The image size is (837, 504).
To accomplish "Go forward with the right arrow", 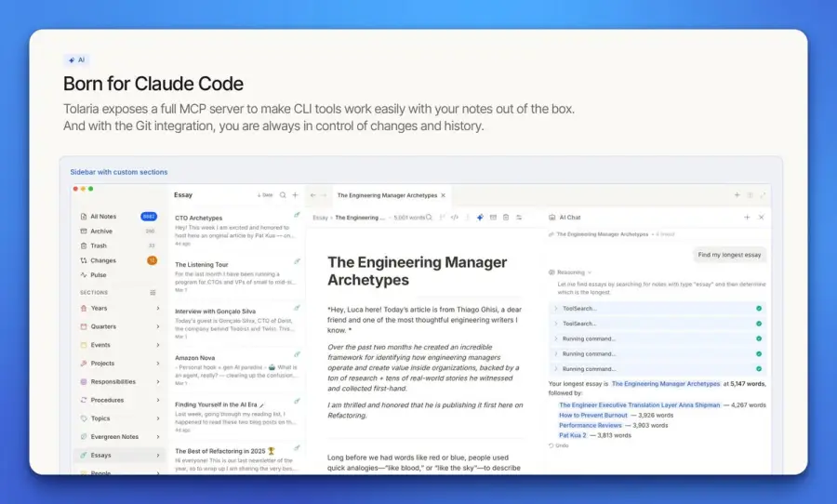I will [x=324, y=195].
